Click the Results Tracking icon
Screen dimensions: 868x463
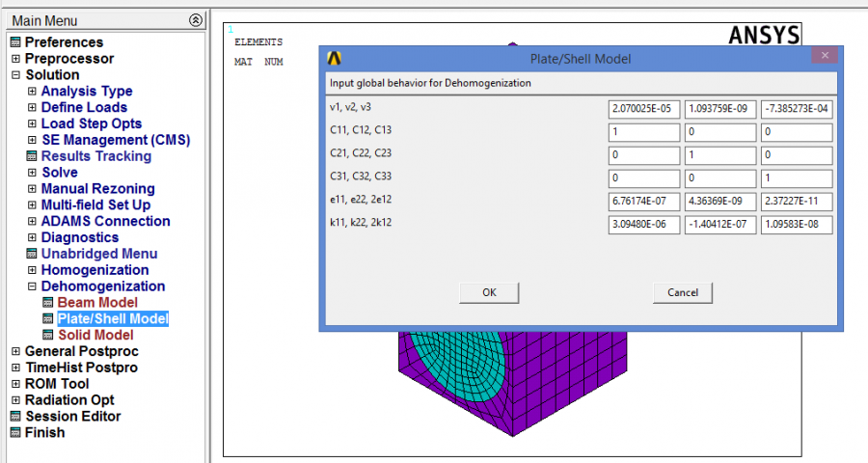32,156
